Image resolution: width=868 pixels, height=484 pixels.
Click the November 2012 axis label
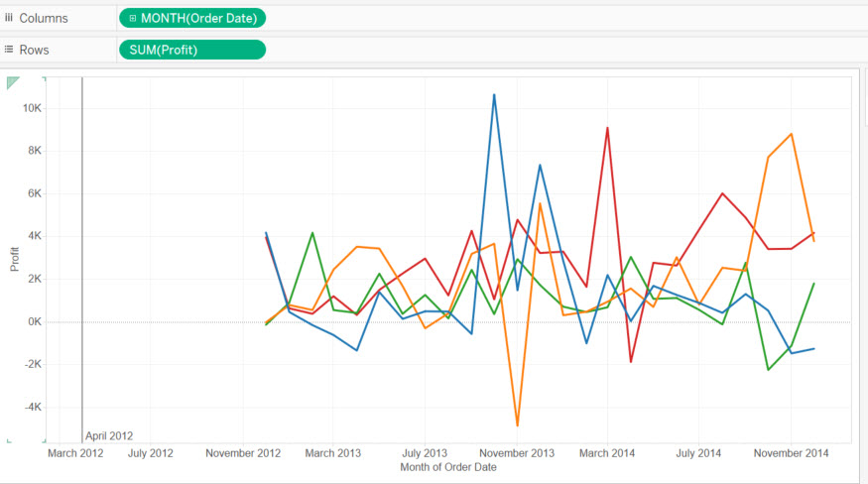pyautogui.click(x=243, y=453)
